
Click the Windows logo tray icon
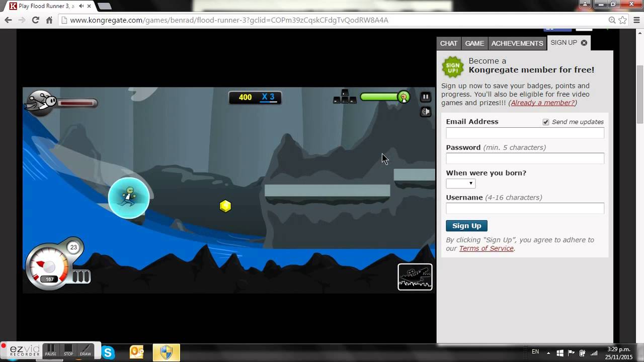click(560, 353)
